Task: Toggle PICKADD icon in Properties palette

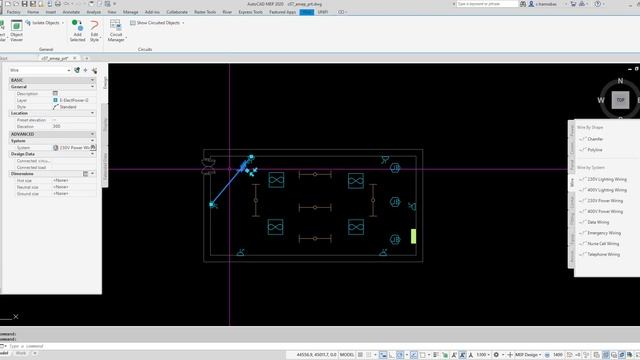Action: pos(94,70)
